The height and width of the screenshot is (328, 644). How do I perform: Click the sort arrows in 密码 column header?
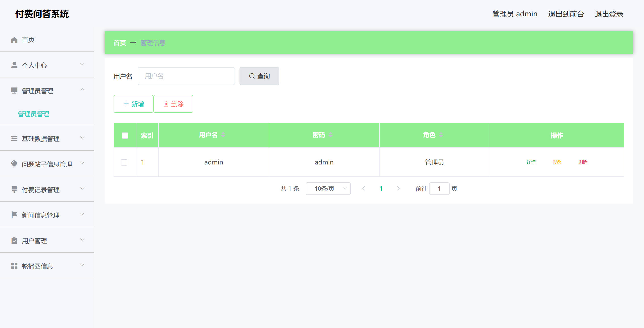pos(330,135)
